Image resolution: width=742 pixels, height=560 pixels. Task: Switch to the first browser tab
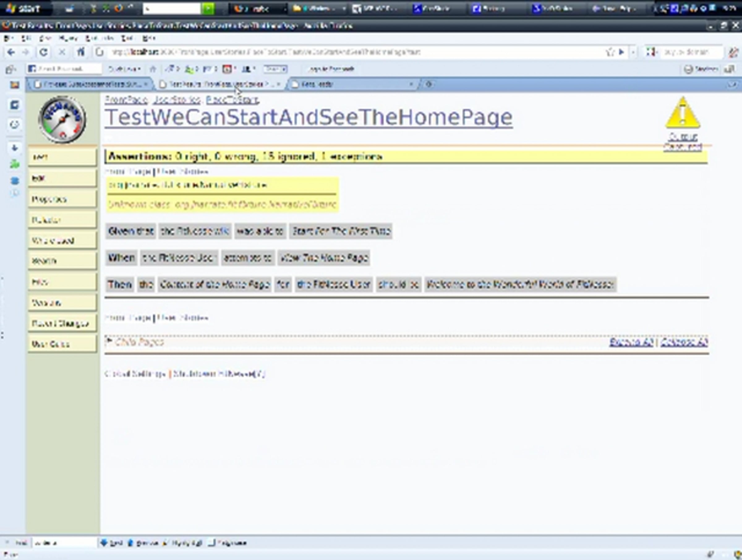pyautogui.click(x=89, y=84)
